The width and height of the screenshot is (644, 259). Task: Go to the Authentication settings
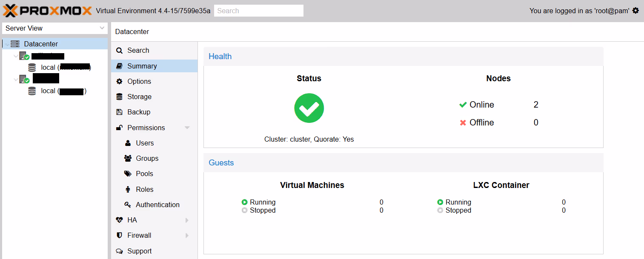(157, 205)
